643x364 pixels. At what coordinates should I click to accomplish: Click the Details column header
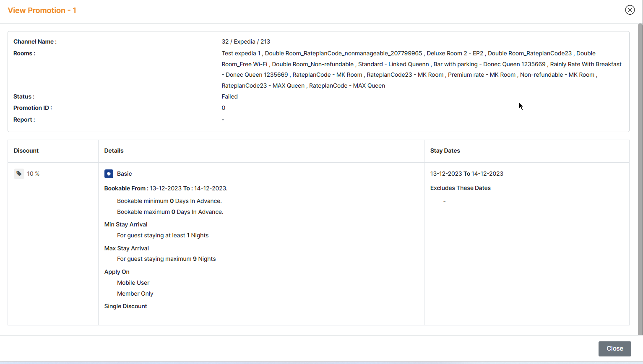tap(114, 151)
